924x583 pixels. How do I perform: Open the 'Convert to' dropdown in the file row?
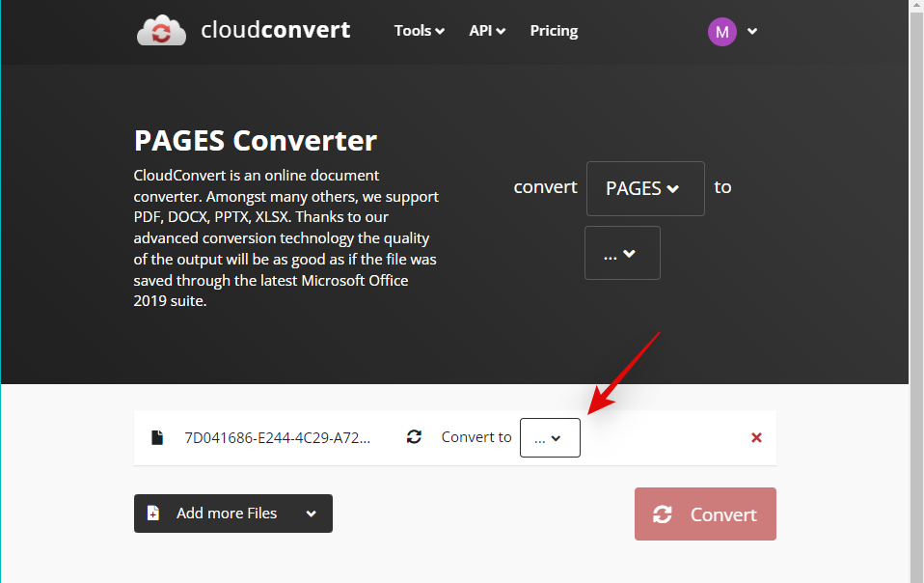coord(549,437)
